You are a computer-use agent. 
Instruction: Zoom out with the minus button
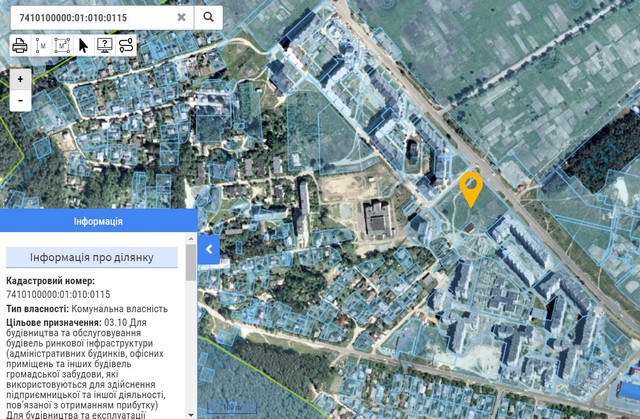tap(20, 100)
